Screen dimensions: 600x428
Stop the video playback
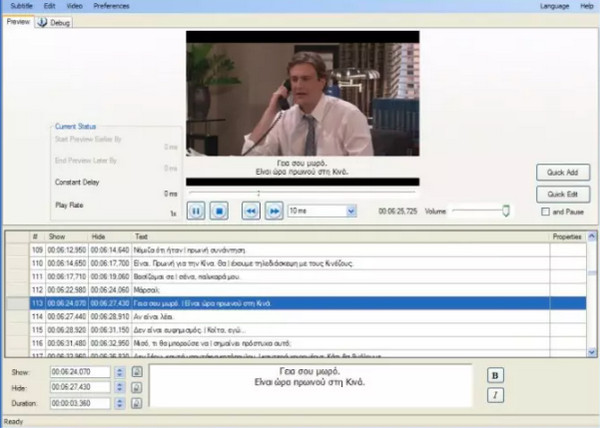point(219,211)
